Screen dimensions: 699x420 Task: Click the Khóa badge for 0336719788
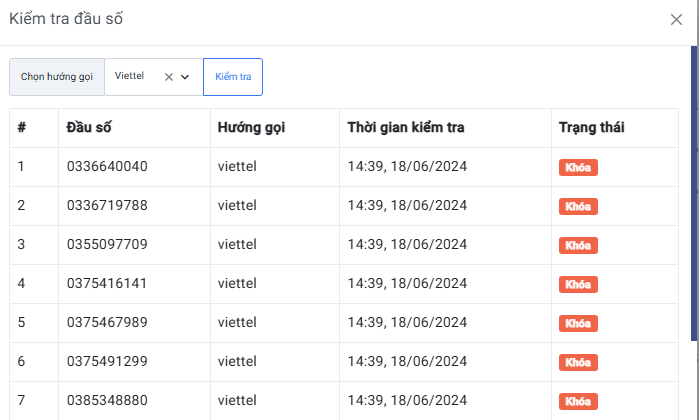pos(578,207)
